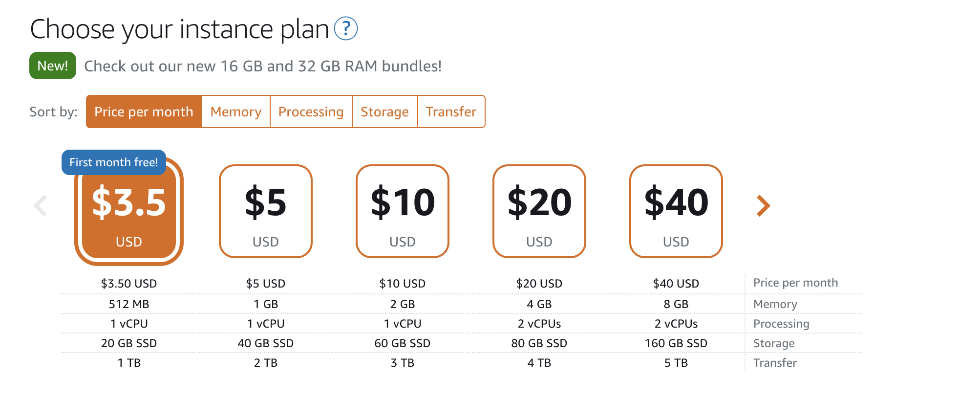The height and width of the screenshot is (401, 980).
Task: Sort plans by Price per month
Action: point(144,111)
